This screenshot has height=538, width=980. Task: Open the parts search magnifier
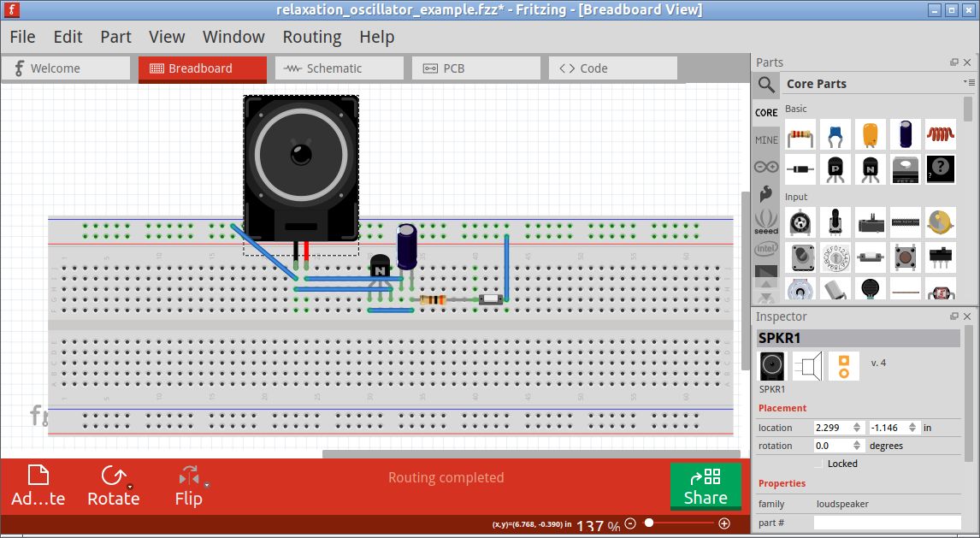pos(766,85)
